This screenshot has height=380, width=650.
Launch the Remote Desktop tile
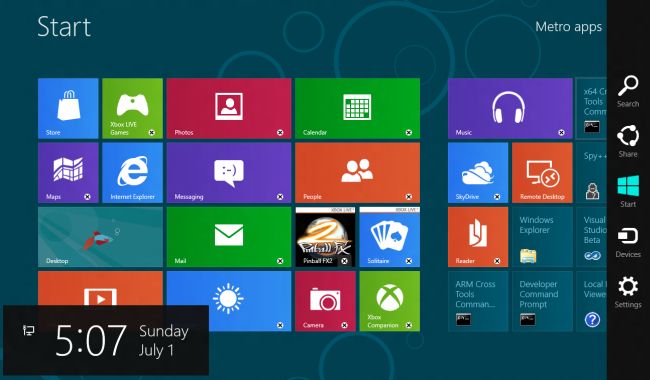[x=542, y=172]
